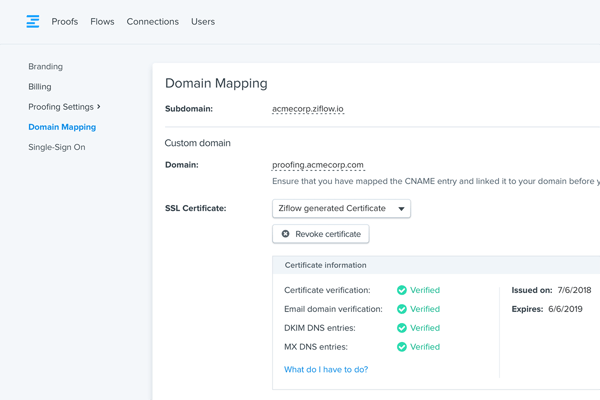Viewport: 600px width, 400px height.
Task: Select Branding in the sidebar
Action: click(x=45, y=67)
